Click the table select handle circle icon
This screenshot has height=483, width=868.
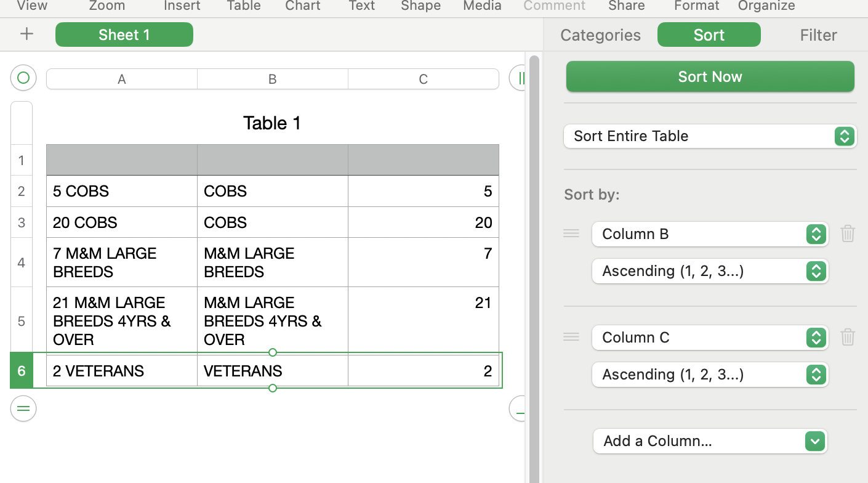pyautogui.click(x=23, y=78)
